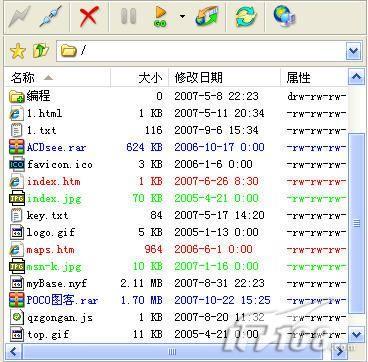The width and height of the screenshot is (368, 362).
Task: Click the date 2007-5-17 14:20
Action: pyautogui.click(x=219, y=215)
